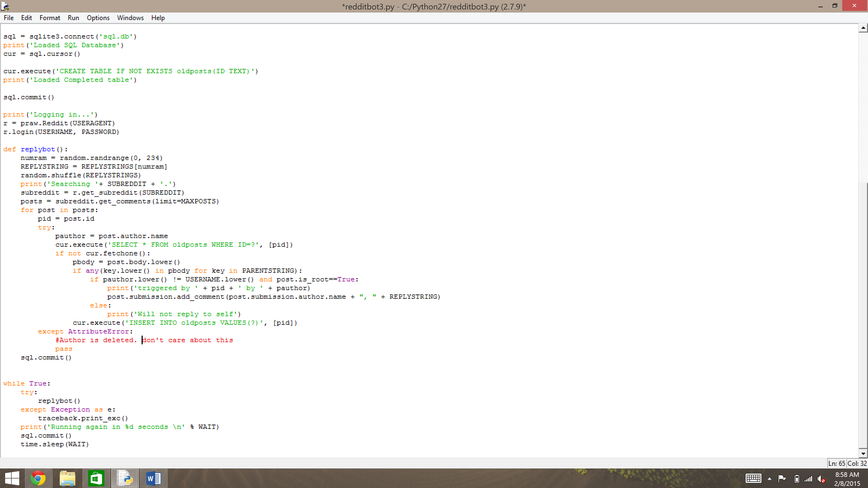Switch to Python IDLE taskbar icon
868x488 pixels.
[125, 478]
